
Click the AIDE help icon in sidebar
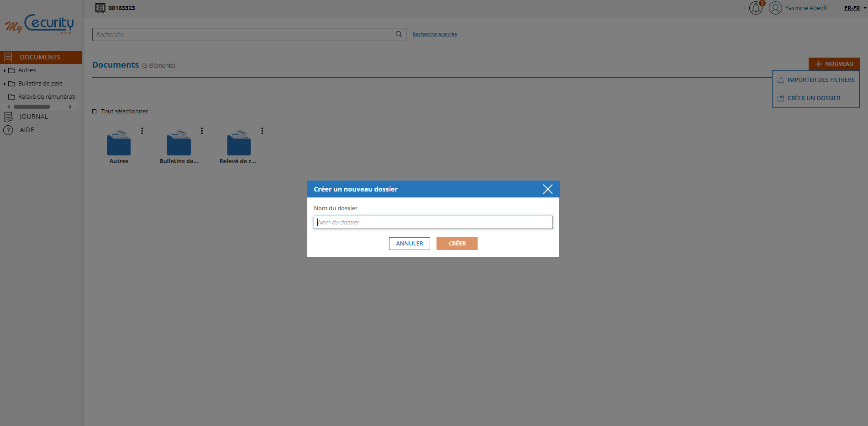click(8, 130)
